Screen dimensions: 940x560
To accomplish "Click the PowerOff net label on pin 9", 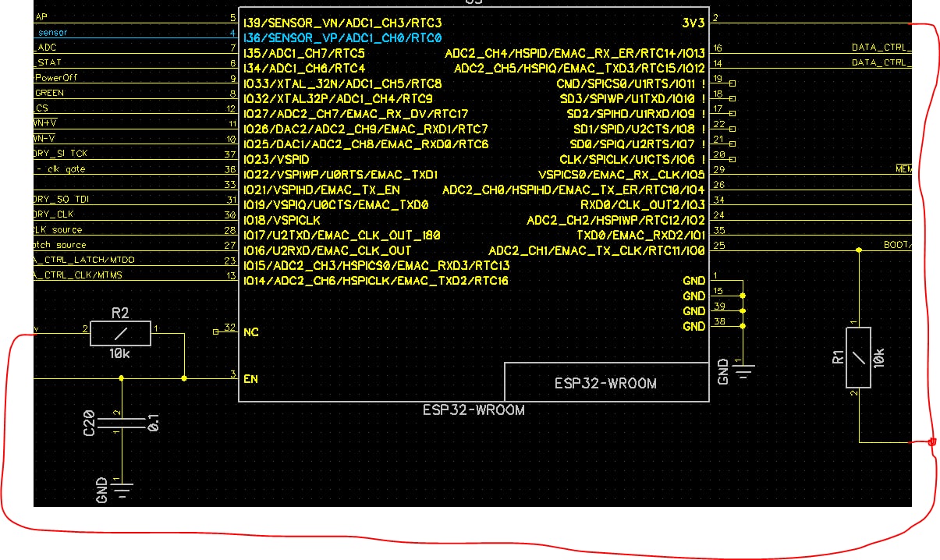I will pos(57,77).
